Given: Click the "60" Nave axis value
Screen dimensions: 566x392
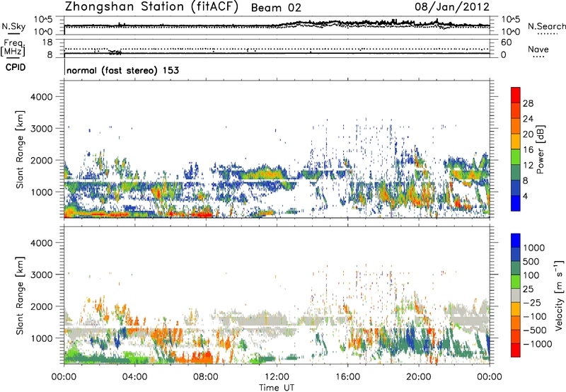Looking at the screenshot, I should coord(506,42).
